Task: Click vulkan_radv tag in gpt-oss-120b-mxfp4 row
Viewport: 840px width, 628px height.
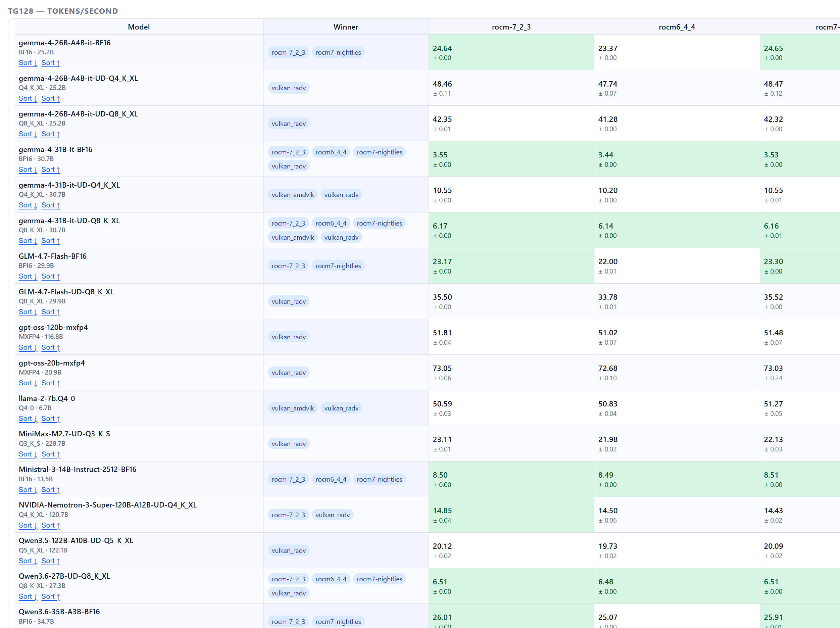Action: pyautogui.click(x=289, y=337)
